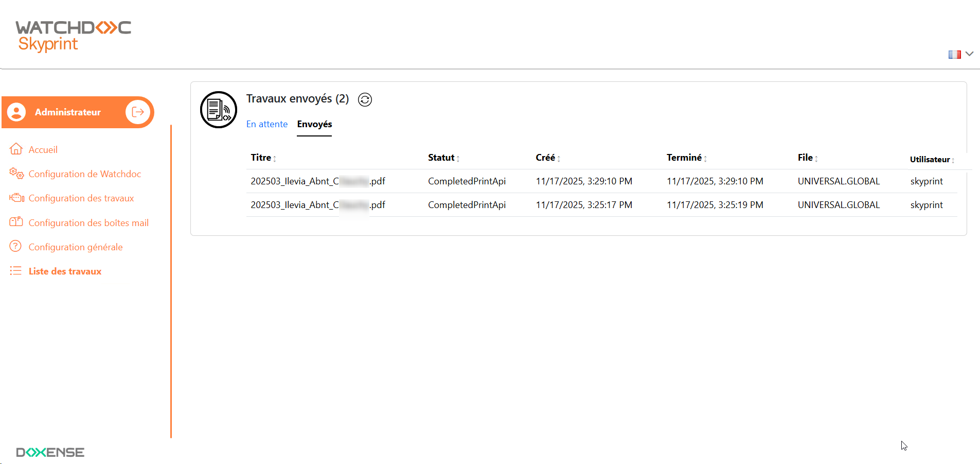Open the language selector chevron

[969, 54]
